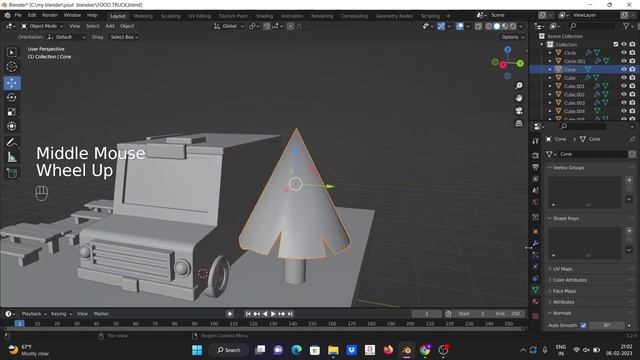Click the green Y axis on navigation gizmo
Viewport: 640px width, 360px height.
520,63
